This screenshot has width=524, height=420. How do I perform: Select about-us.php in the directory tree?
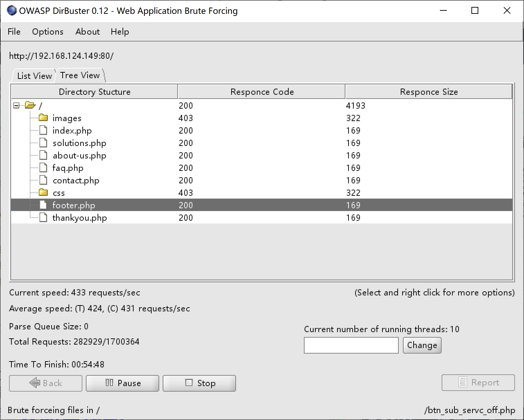(79, 155)
